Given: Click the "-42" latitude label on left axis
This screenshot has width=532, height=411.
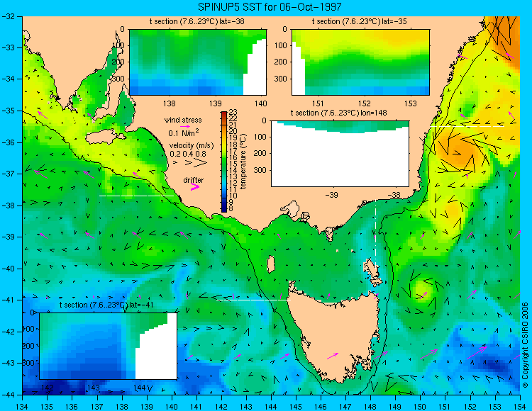Looking at the screenshot, I should [8, 332].
